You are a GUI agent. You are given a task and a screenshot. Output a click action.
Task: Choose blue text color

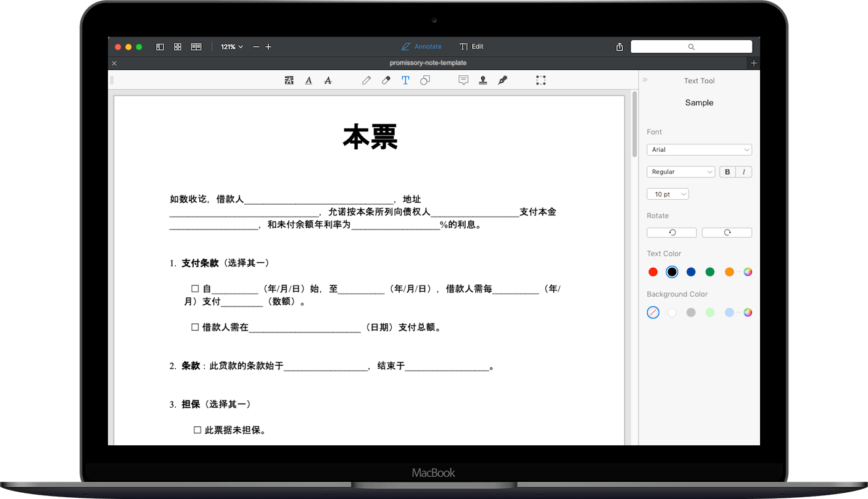pyautogui.click(x=691, y=272)
